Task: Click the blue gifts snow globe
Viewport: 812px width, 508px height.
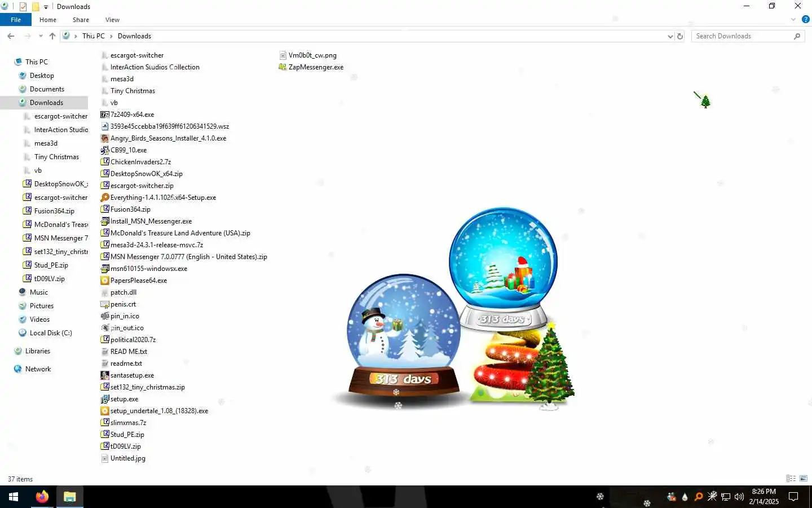Action: click(503, 268)
